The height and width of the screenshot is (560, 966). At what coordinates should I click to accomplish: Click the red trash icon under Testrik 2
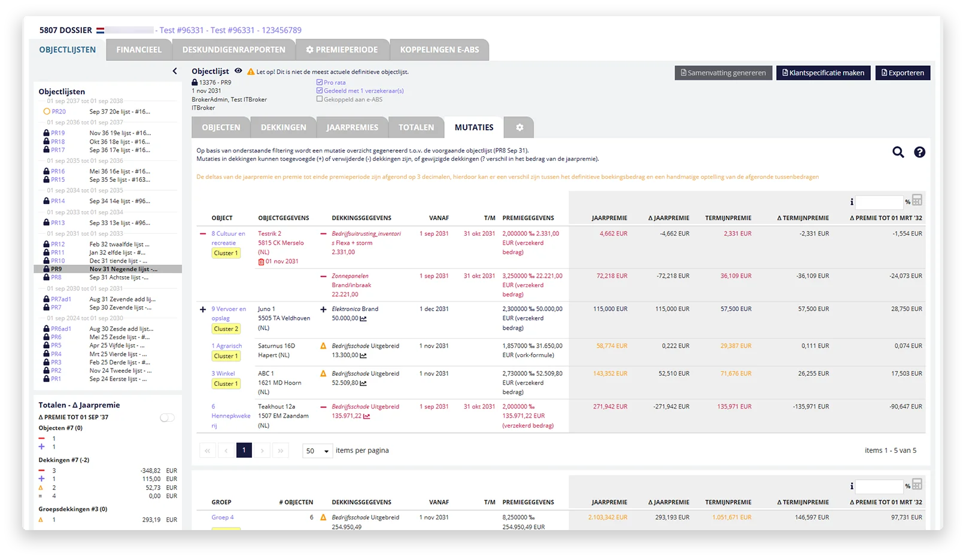[261, 262]
